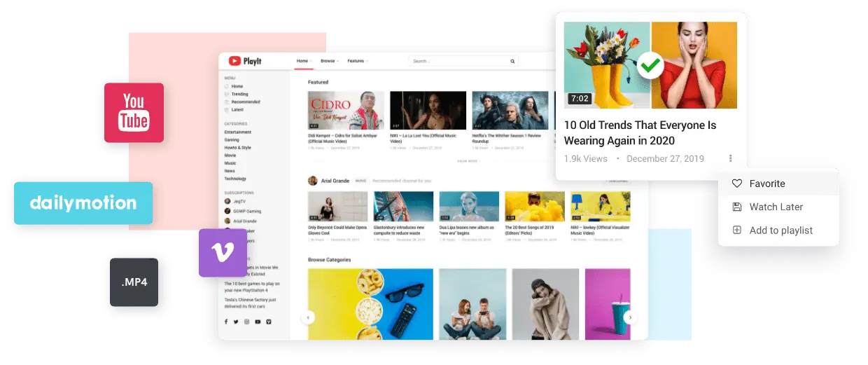
Task: Open the Didi Kempot Cidro video thumbnail
Action: coord(346,111)
